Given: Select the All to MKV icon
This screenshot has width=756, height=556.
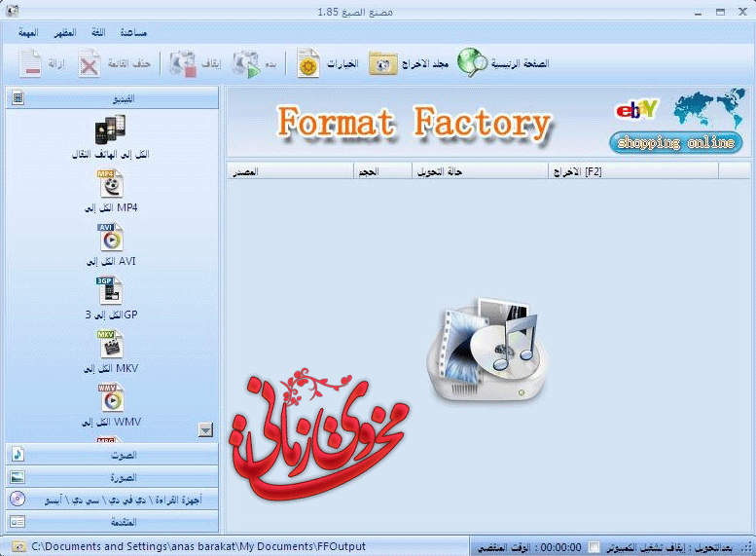Looking at the screenshot, I should click(x=110, y=344).
